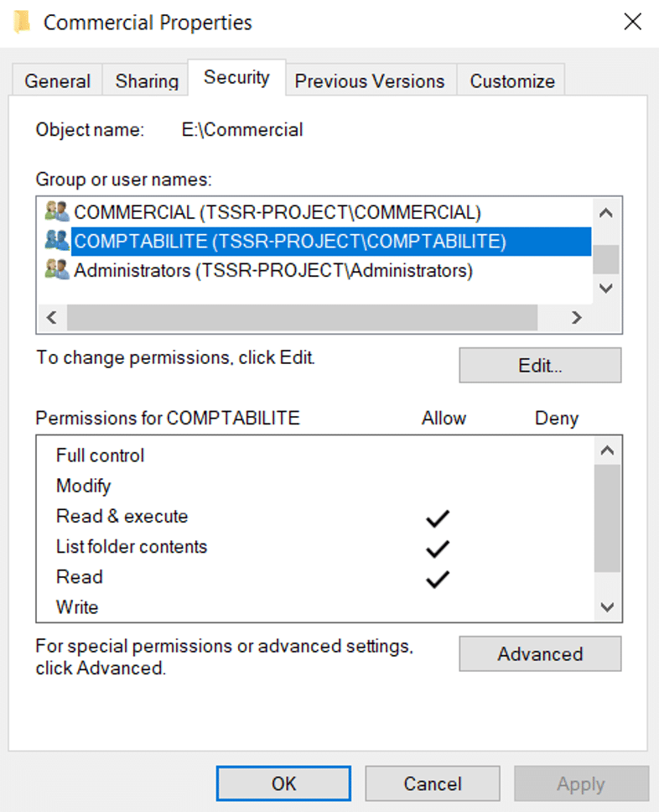Click the group list horizontal scrollbar thumb
This screenshot has height=812, width=659.
pyautogui.click(x=302, y=318)
